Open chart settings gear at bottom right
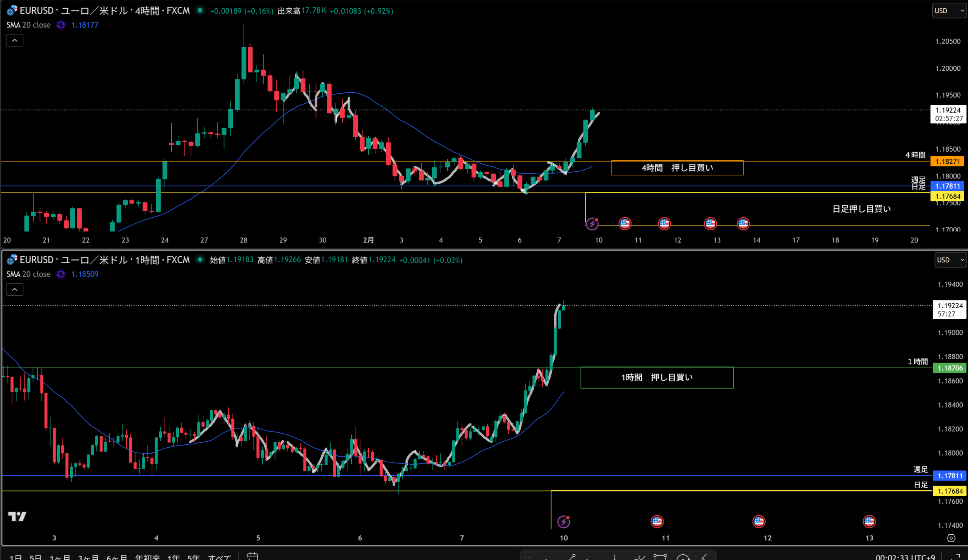968x560 pixels. (x=951, y=538)
